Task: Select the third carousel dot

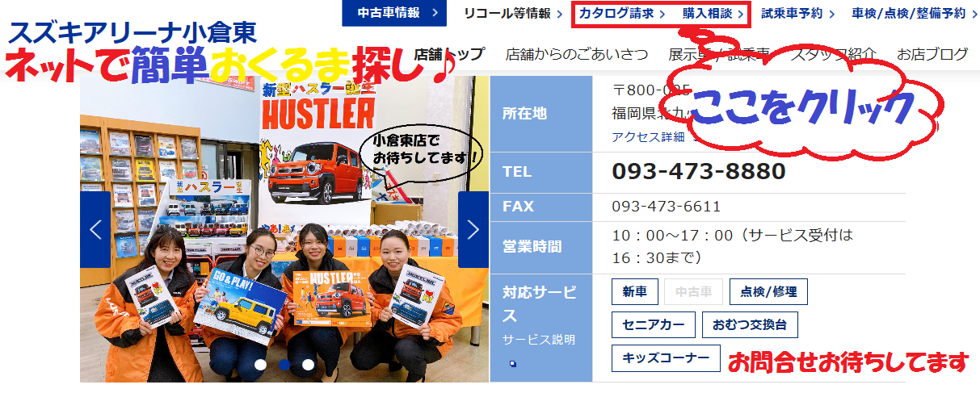Action: [309, 365]
